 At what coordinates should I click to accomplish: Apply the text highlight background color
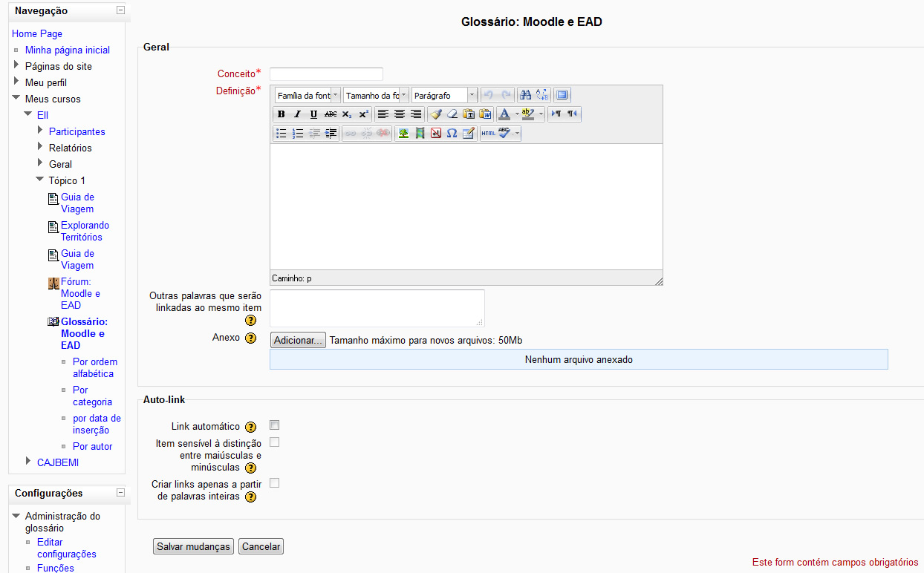(528, 114)
